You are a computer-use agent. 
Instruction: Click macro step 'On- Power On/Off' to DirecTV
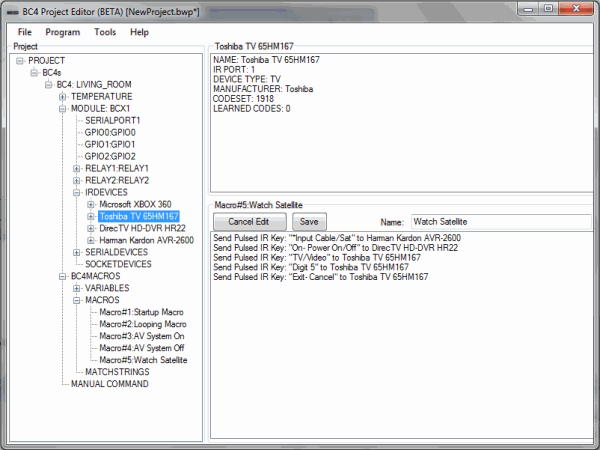[x=336, y=248]
